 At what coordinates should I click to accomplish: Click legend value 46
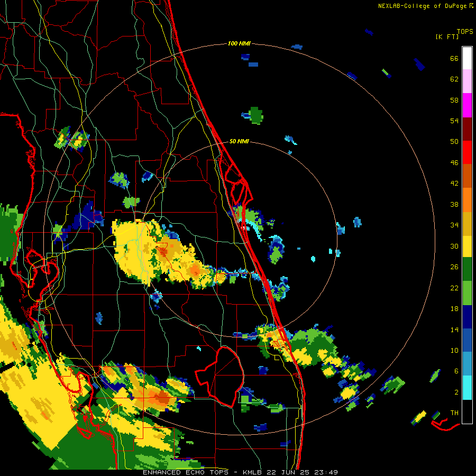(x=454, y=163)
